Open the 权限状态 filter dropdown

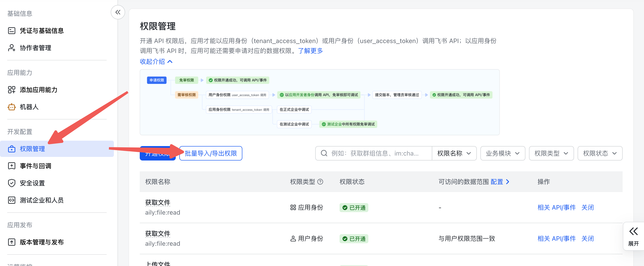(599, 153)
